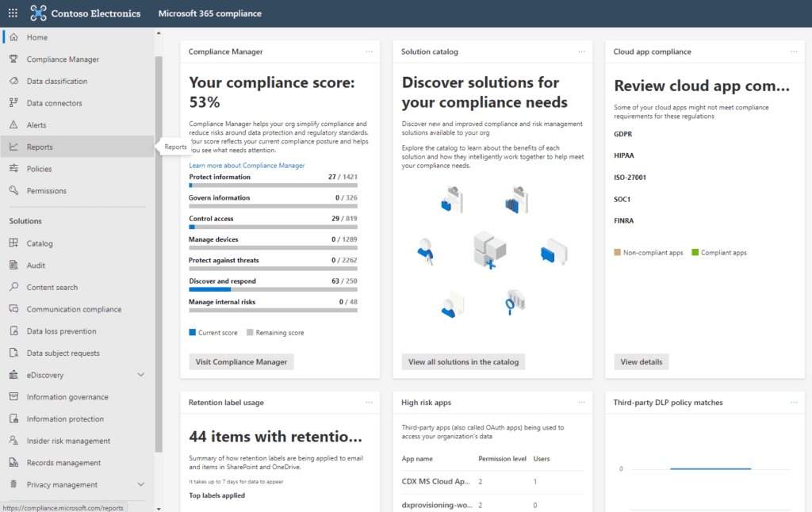Screen dimensions: 812x512
Task: Click the Permission level column header
Action: click(x=502, y=459)
